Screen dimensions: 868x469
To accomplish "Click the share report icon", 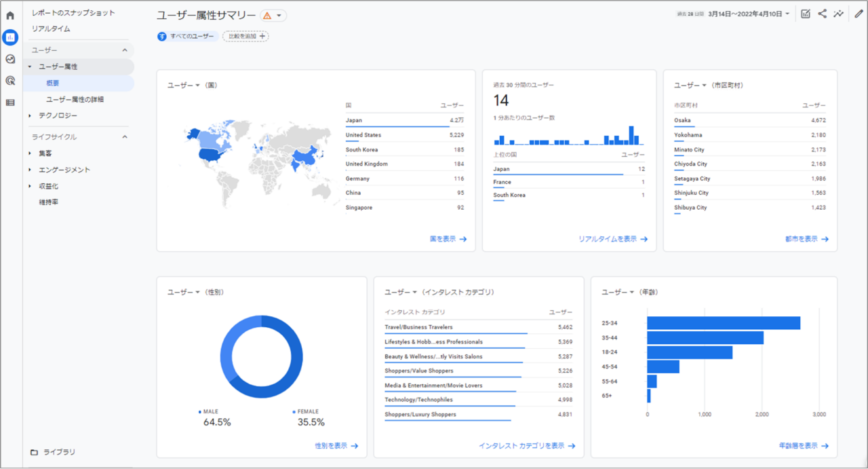I will (822, 14).
